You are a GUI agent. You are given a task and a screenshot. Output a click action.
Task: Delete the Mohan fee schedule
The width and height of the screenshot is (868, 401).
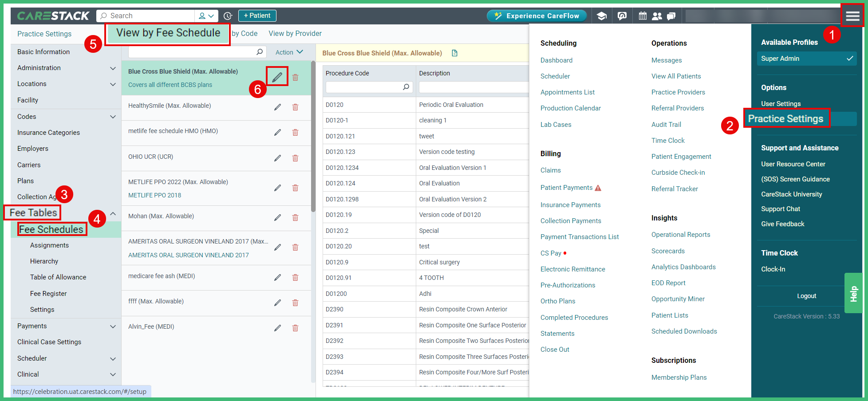pyautogui.click(x=295, y=217)
